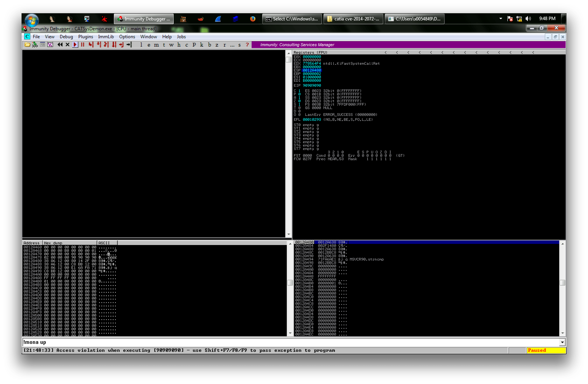588x384 pixels.
Task: Run the program with the red play icon
Action: (75, 45)
